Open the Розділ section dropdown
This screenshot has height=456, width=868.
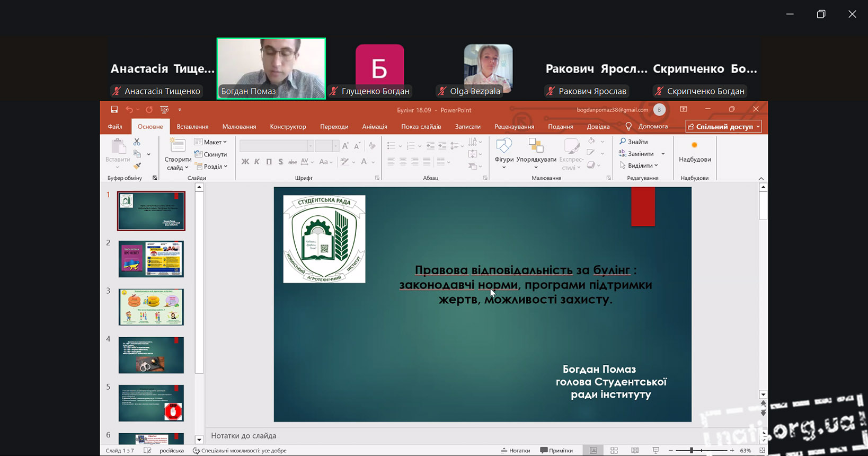pos(211,166)
